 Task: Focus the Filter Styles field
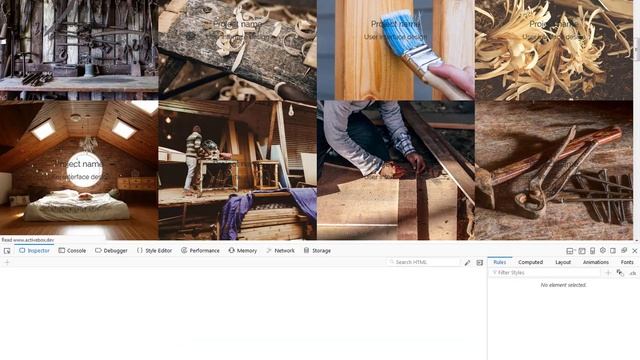[545, 272]
